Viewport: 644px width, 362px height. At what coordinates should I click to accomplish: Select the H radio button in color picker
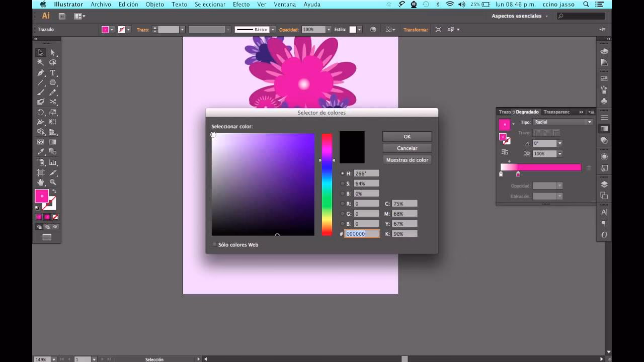343,173
